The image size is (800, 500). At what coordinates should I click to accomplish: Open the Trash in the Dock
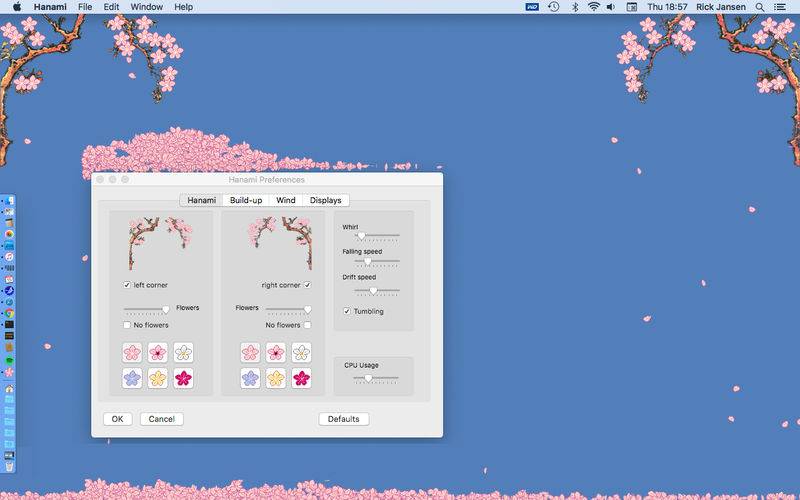pyautogui.click(x=9, y=467)
